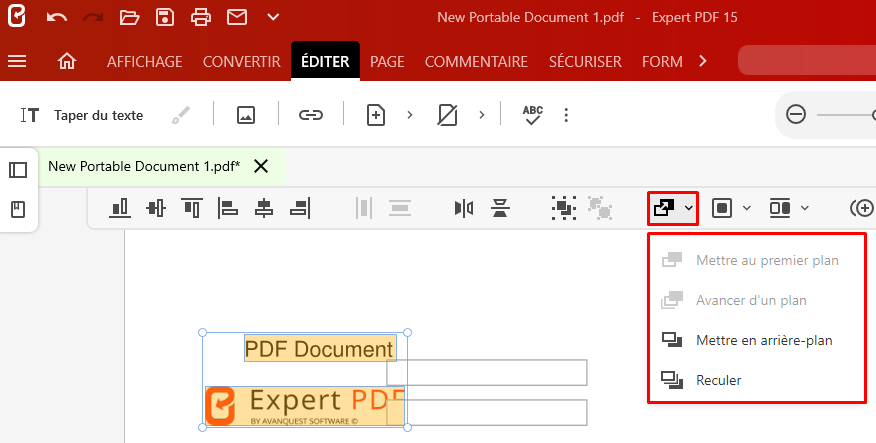Activate the Taper du texte tool

pyautogui.click(x=82, y=115)
